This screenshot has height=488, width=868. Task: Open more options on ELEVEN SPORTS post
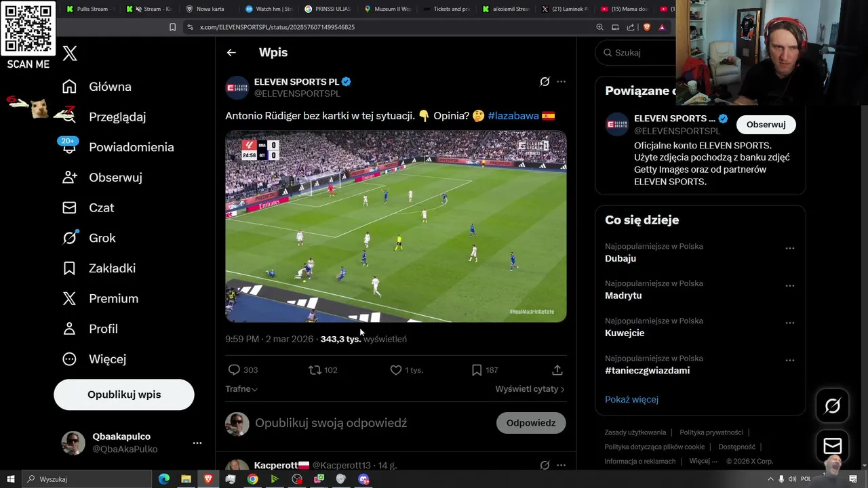tap(561, 81)
